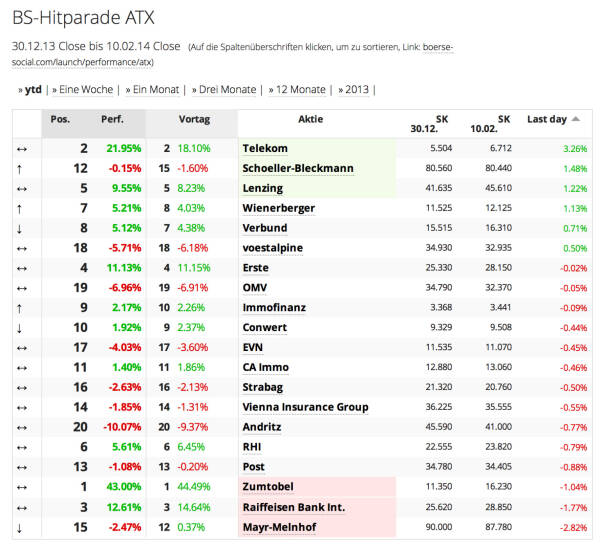The height and width of the screenshot is (546, 600).
Task: Switch to Drei Monate period
Action: pos(227,90)
